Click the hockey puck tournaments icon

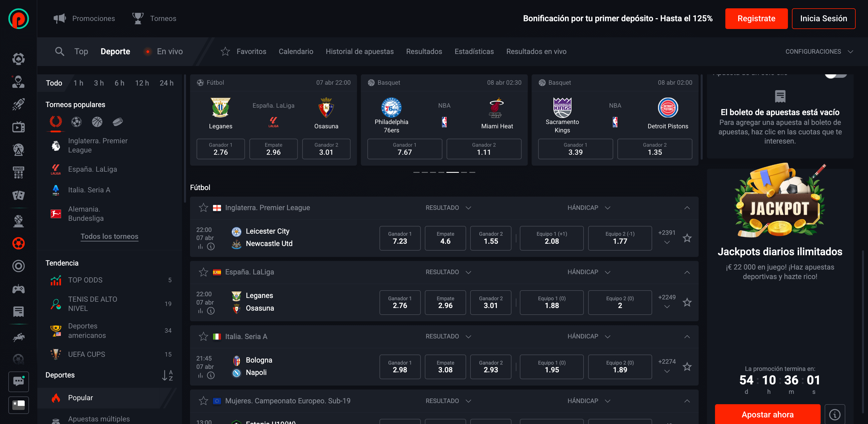pos(118,122)
